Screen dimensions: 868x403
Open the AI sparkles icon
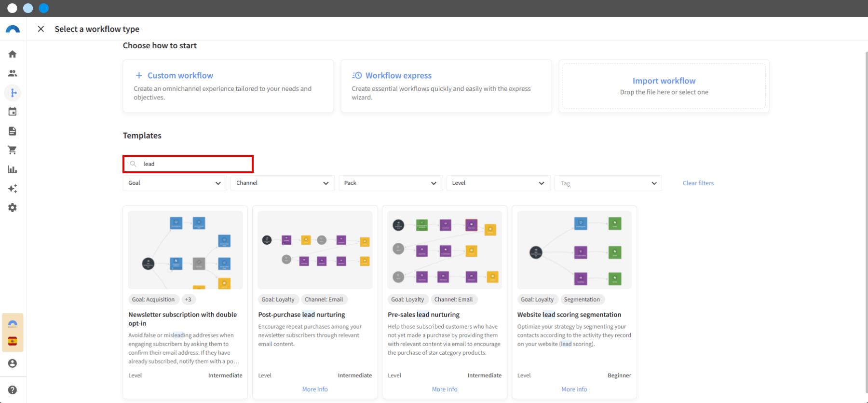(13, 188)
